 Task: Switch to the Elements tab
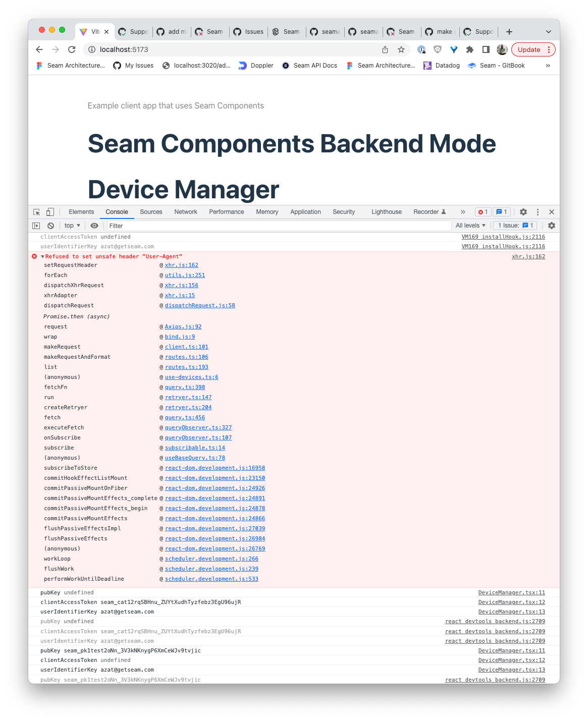click(x=81, y=212)
